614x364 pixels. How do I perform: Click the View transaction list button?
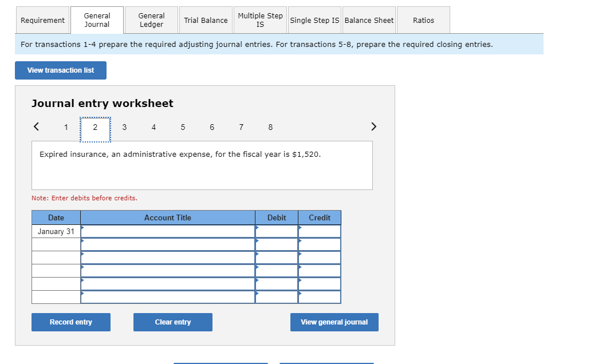60,70
